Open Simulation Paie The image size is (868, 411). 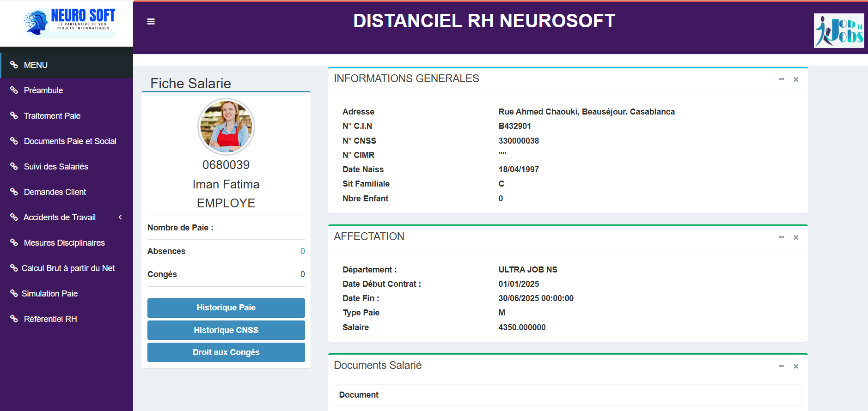pos(67,294)
